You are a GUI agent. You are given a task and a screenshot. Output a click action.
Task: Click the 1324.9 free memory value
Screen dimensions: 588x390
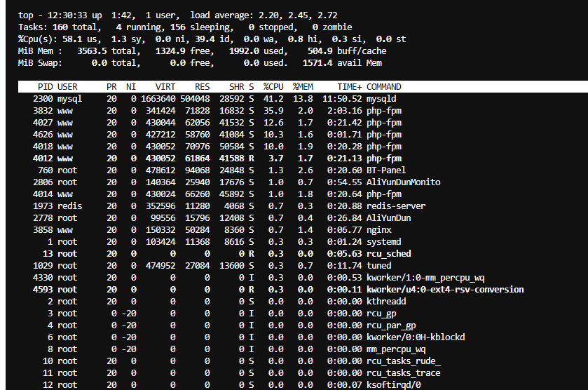(170, 51)
